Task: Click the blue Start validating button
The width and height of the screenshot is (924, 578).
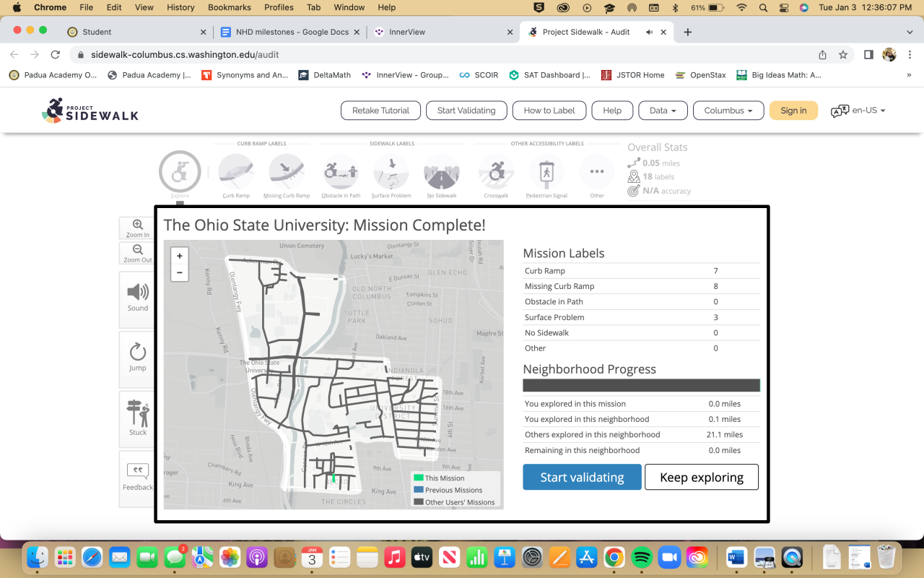Action: 582,477
